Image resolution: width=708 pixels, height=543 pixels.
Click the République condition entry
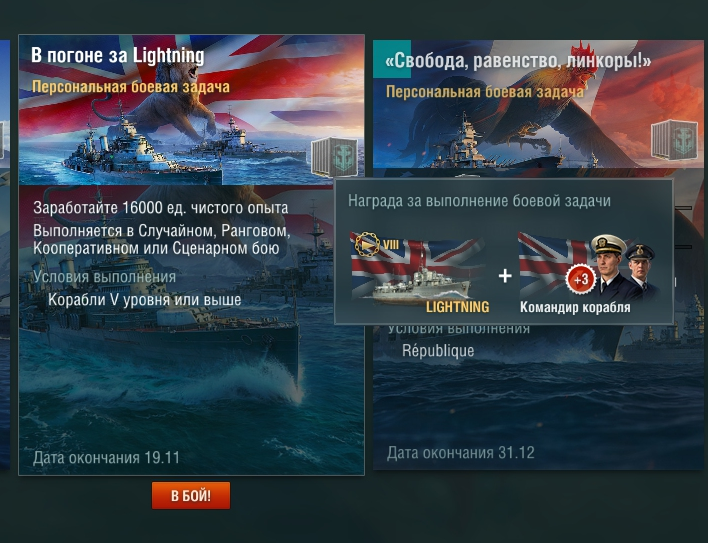(438, 350)
